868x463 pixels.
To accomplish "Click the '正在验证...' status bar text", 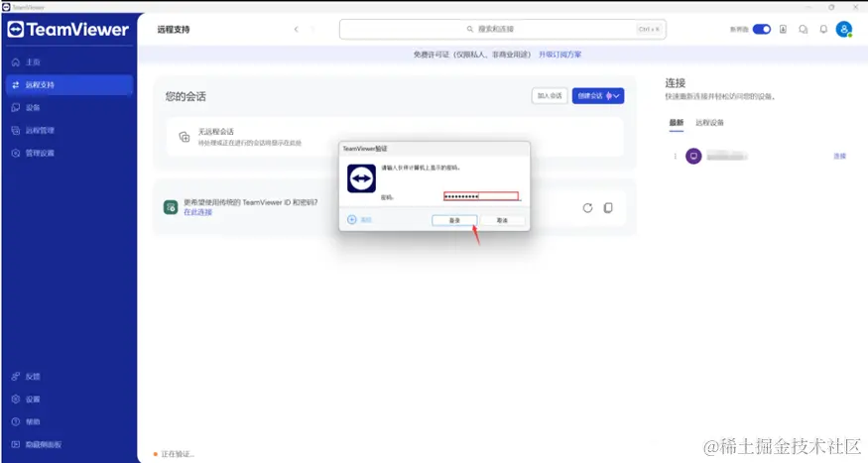I will pyautogui.click(x=178, y=454).
